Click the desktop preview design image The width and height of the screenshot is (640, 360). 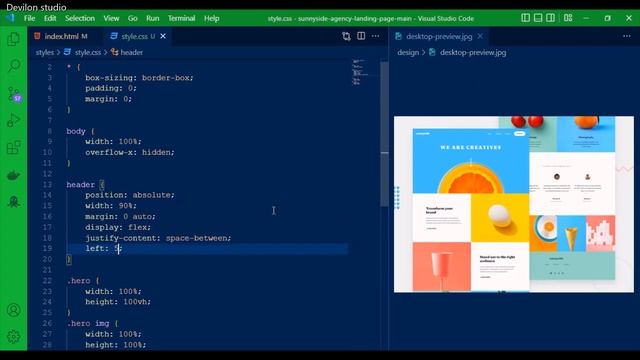point(513,204)
